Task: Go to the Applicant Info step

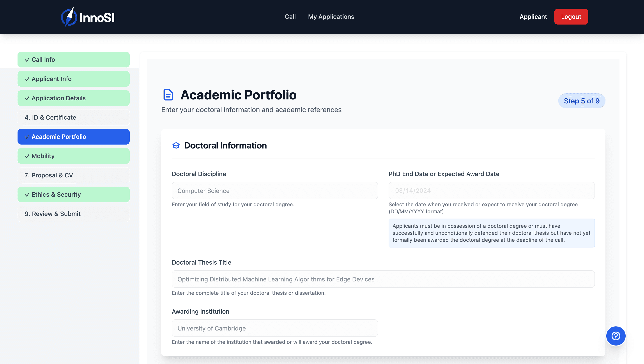Action: pos(74,79)
